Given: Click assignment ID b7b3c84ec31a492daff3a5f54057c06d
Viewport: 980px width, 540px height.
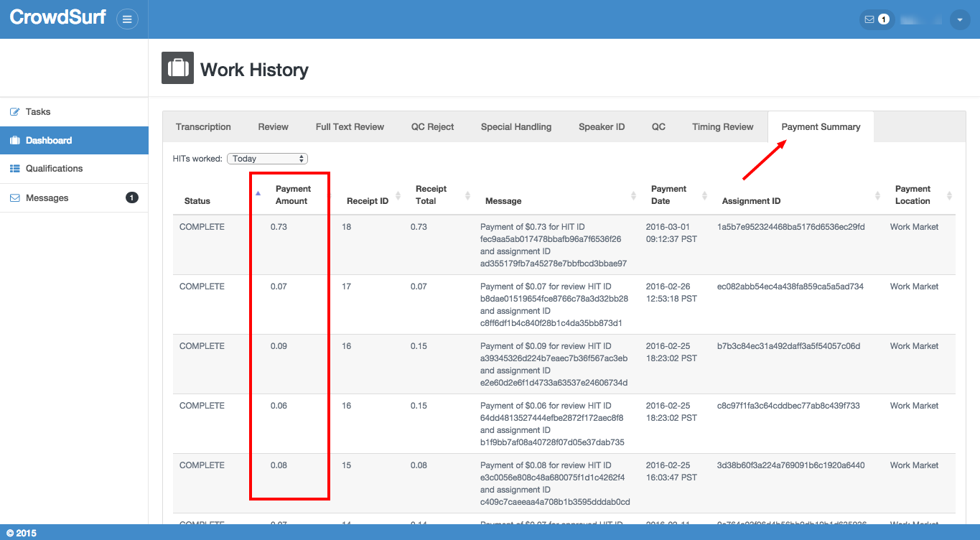Looking at the screenshot, I should click(789, 346).
